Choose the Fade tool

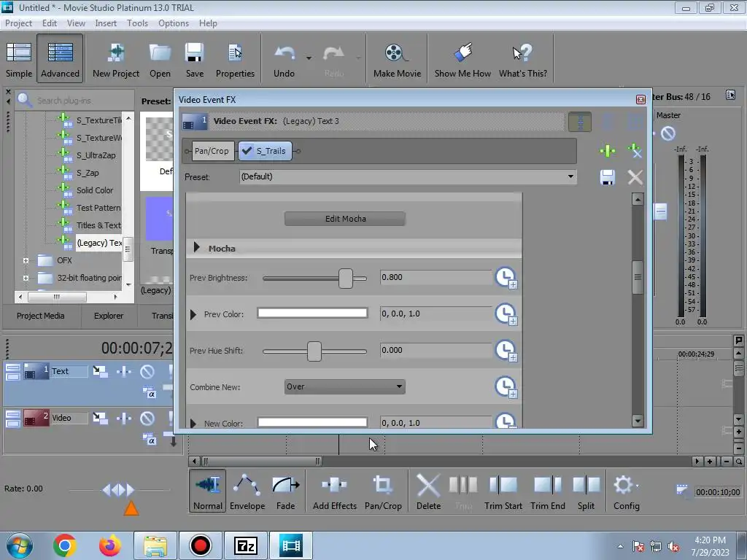285,491
